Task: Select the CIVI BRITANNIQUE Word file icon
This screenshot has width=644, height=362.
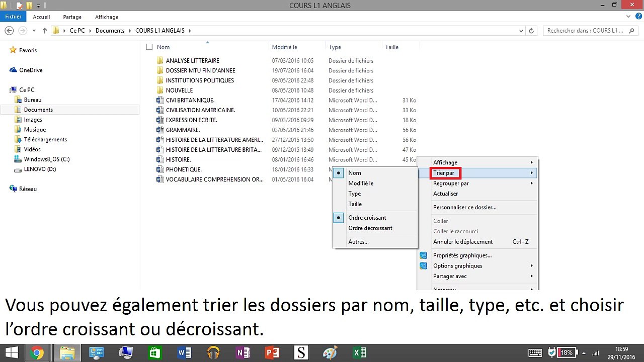Action: click(x=160, y=100)
